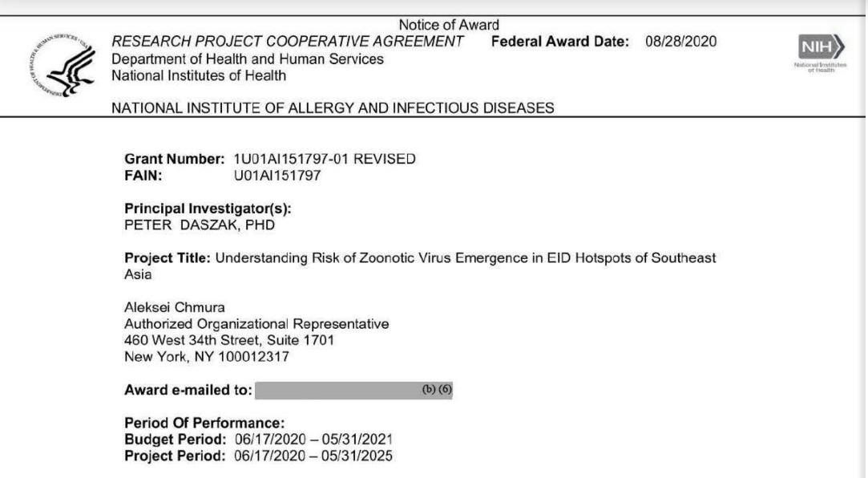Click the NIH logo

[818, 51]
